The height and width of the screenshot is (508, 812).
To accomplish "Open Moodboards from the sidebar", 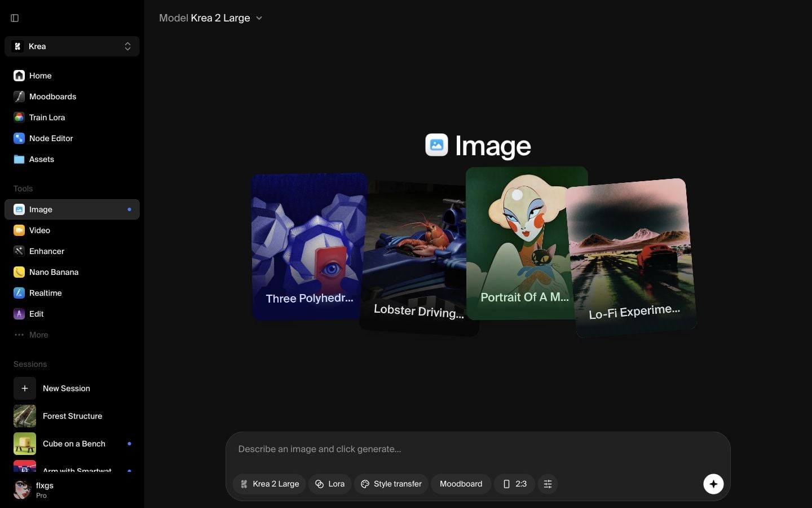I will tap(72, 97).
